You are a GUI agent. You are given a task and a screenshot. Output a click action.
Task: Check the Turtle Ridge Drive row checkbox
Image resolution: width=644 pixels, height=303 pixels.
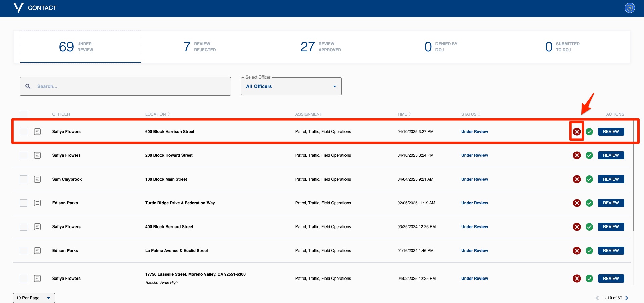24,203
